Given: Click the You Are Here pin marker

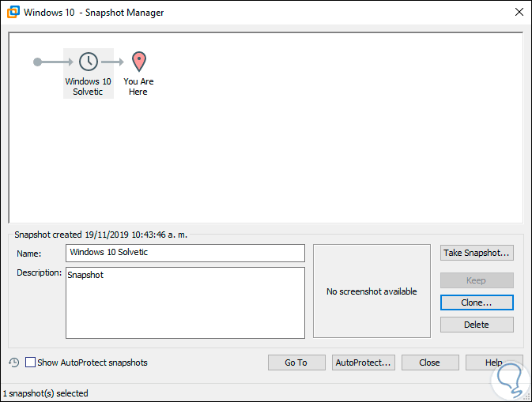Looking at the screenshot, I should pyautogui.click(x=138, y=62).
